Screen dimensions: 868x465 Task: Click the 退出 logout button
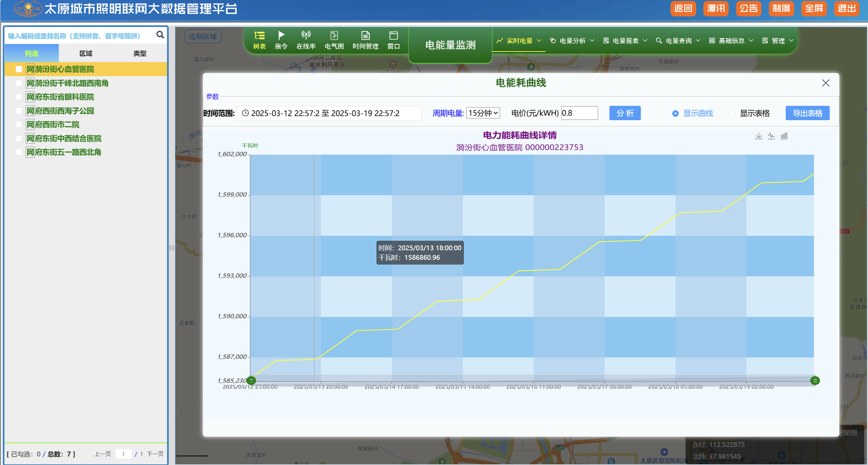point(846,9)
